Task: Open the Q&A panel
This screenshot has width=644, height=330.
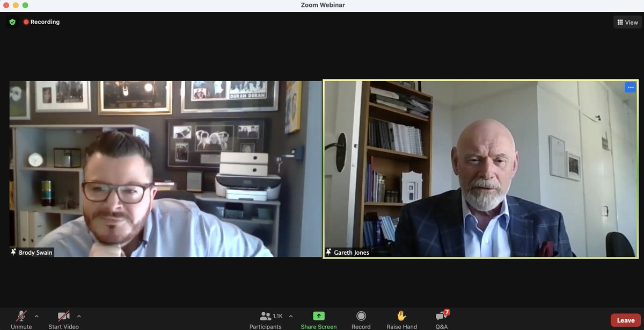Action: 440,317
